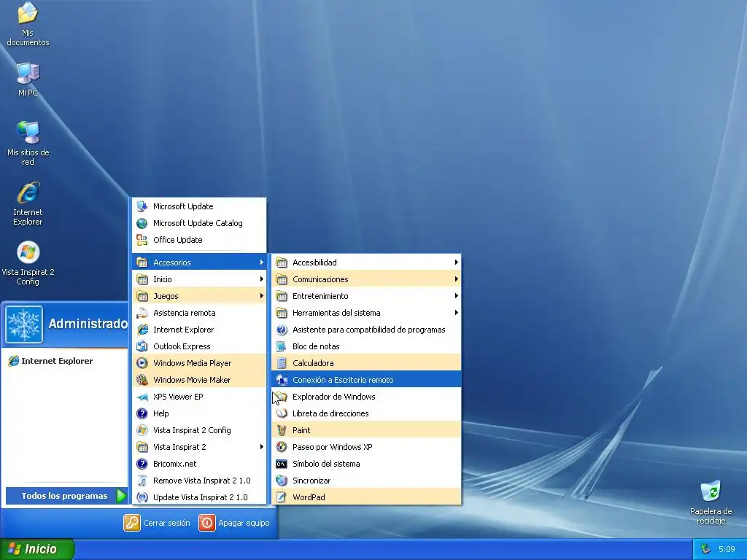Click the Paint icon
The width and height of the screenshot is (747, 560).
pyautogui.click(x=282, y=430)
